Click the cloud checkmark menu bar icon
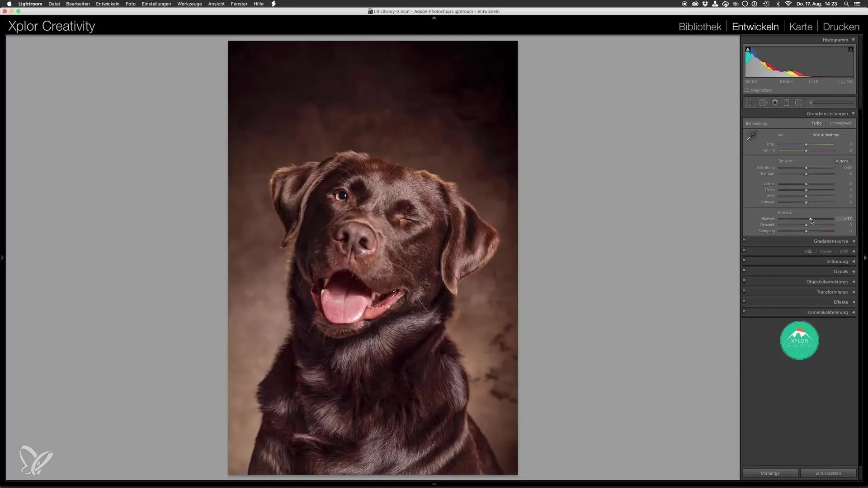This screenshot has width=868, height=488. coord(726,4)
